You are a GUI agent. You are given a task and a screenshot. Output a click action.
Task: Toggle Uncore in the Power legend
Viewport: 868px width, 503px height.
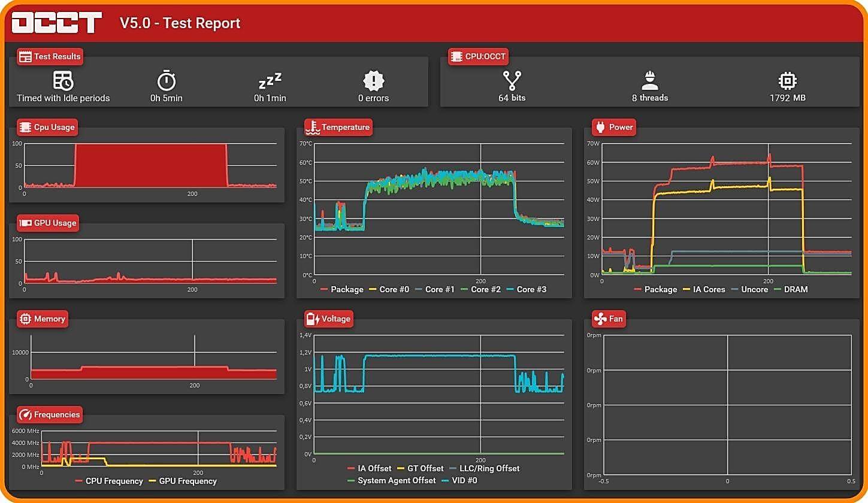pos(749,289)
